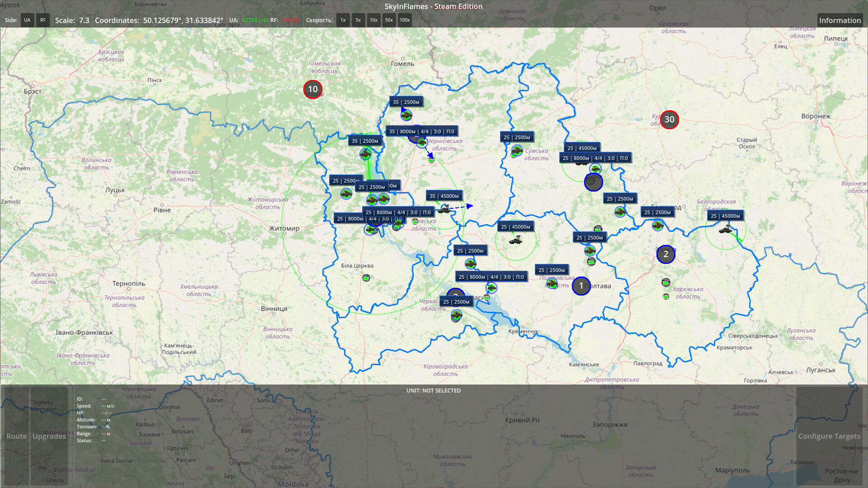Select the air-defense unit near Полтава

(552, 283)
